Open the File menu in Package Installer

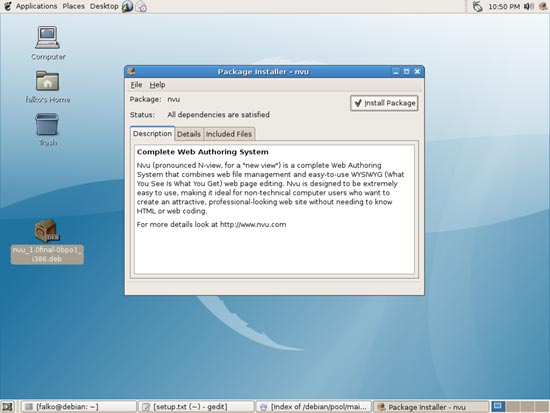[x=136, y=85]
